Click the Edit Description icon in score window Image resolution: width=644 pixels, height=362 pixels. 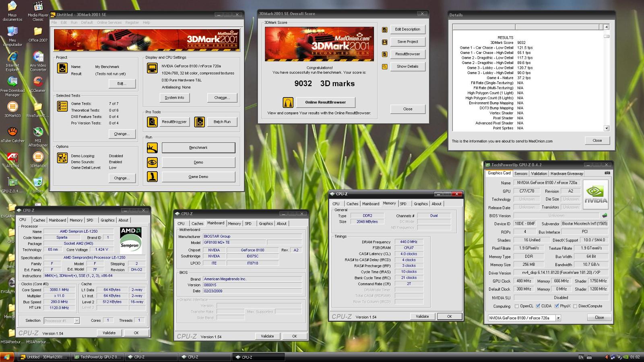tap(385, 29)
